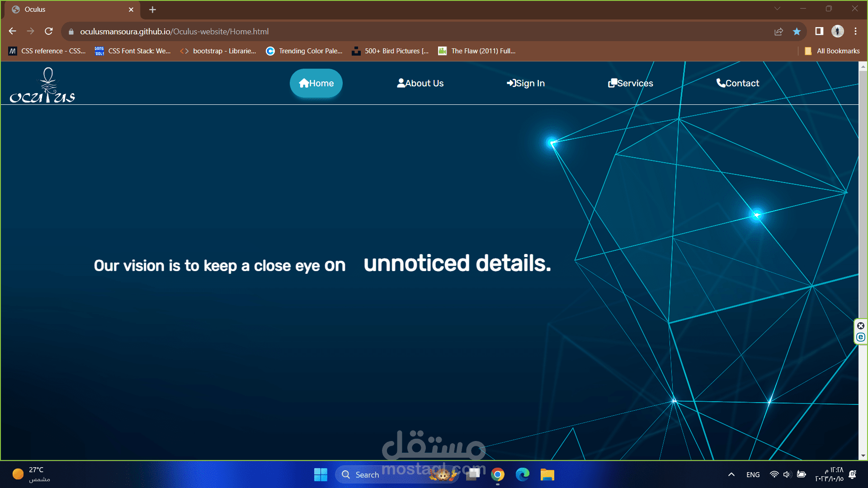
Task: Open the Sign In page
Action: 525,83
